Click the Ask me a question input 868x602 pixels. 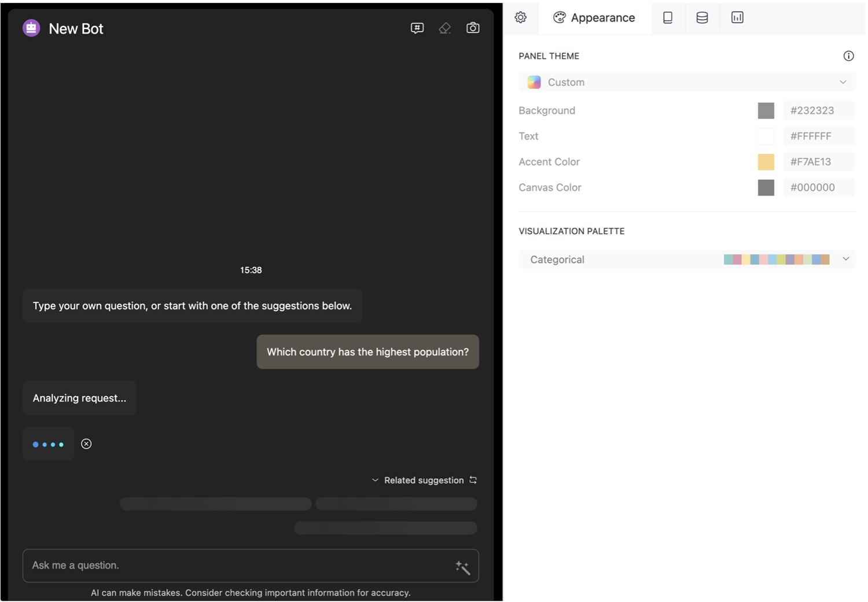pos(237,566)
